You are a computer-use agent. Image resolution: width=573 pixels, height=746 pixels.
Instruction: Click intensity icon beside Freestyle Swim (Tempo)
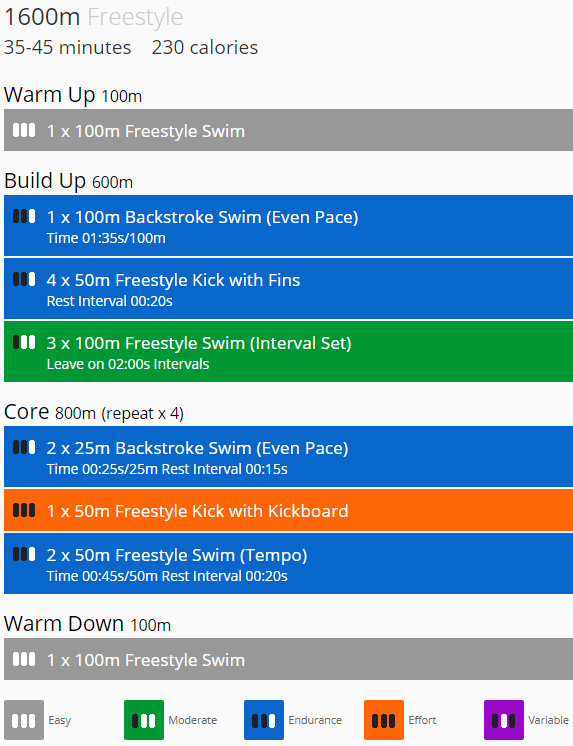click(x=24, y=554)
